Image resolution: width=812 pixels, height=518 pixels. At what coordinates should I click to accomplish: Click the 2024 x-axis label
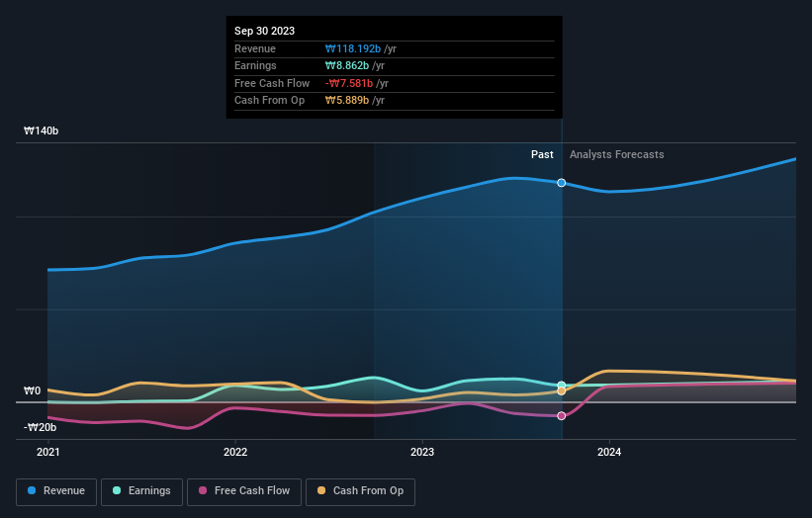pyautogui.click(x=609, y=453)
